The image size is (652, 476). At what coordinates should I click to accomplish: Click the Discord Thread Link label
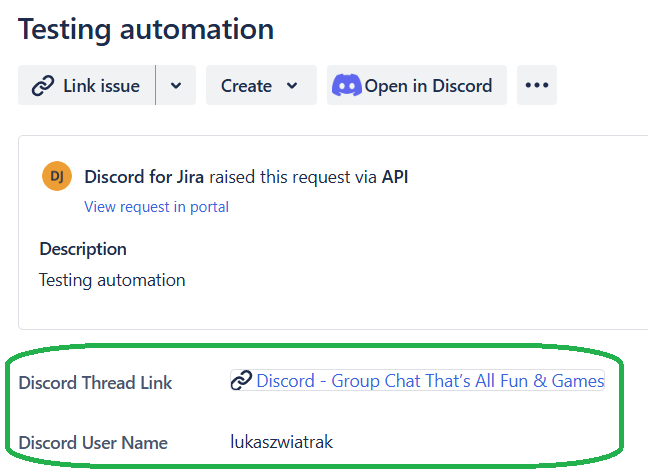click(x=95, y=383)
